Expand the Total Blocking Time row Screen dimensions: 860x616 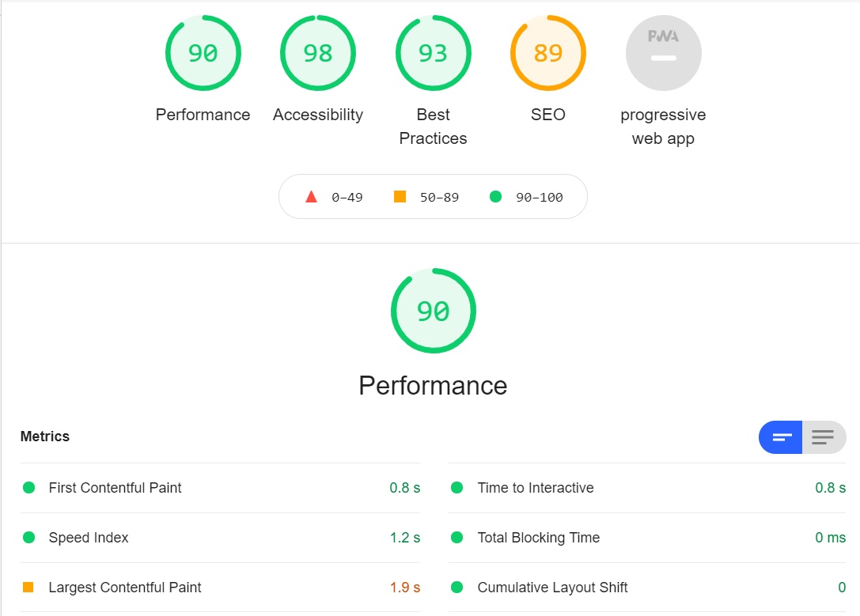click(x=538, y=538)
